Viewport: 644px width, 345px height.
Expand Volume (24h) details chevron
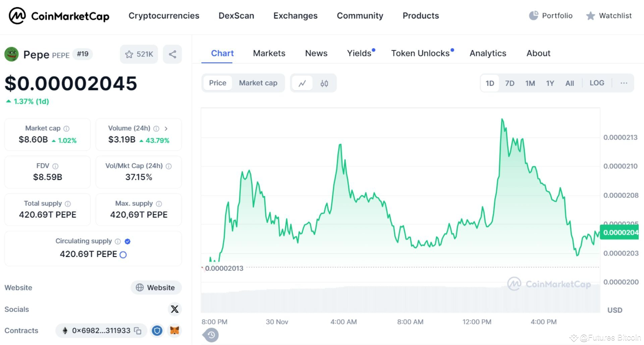click(166, 129)
